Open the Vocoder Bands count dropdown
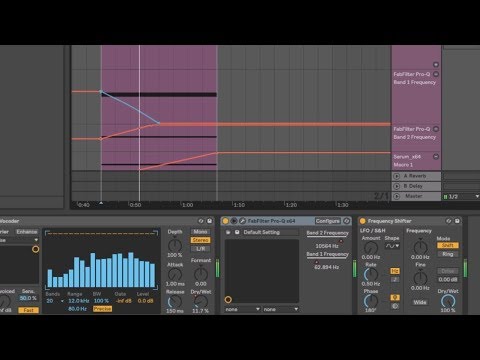The height and width of the screenshot is (360, 480). tap(55, 301)
